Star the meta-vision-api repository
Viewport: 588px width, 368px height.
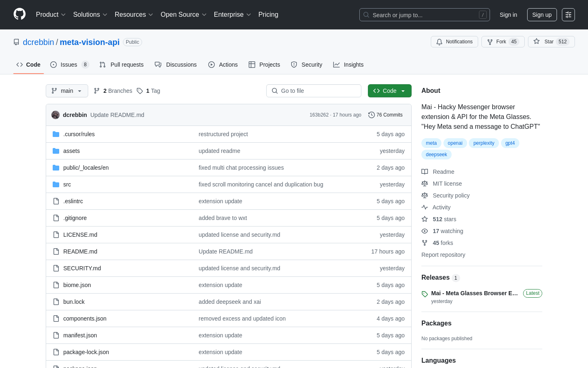coord(551,42)
